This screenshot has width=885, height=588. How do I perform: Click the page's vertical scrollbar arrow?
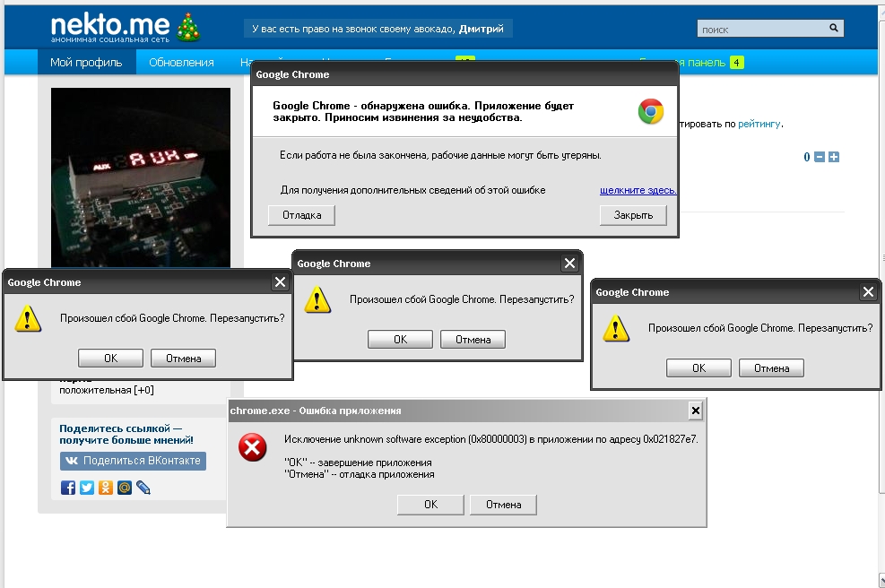[881, 580]
